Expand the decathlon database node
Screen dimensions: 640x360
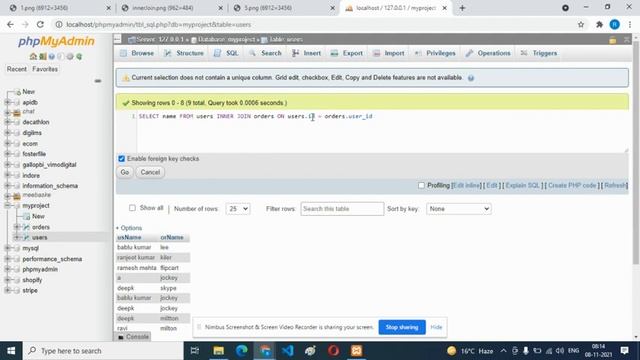[7, 122]
